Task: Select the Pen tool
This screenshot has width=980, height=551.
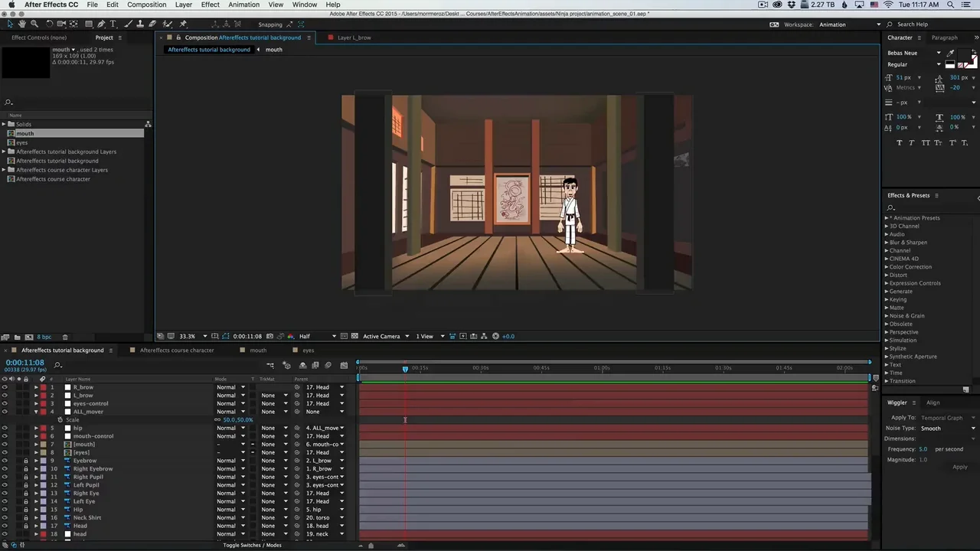Action: coord(101,24)
